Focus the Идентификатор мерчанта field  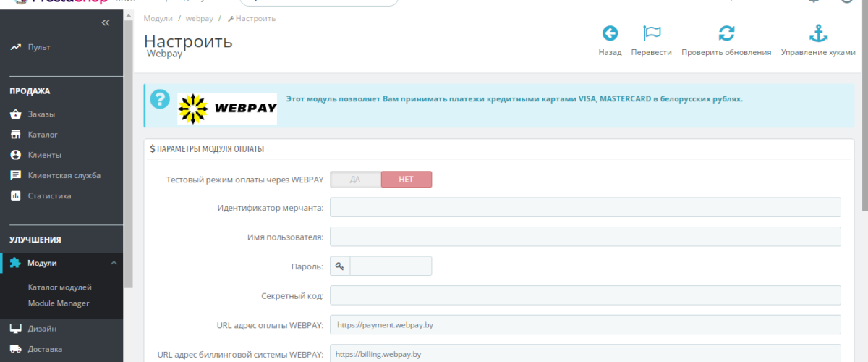[585, 207]
